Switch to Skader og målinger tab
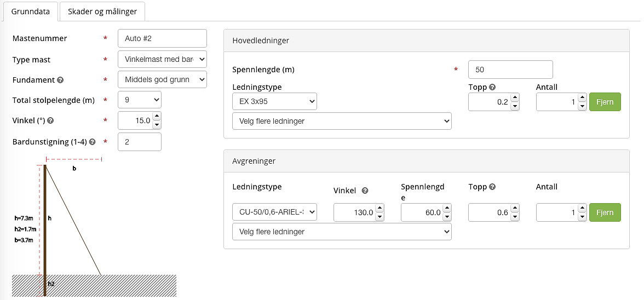Screen dimensions: 644x300 pyautogui.click(x=102, y=11)
